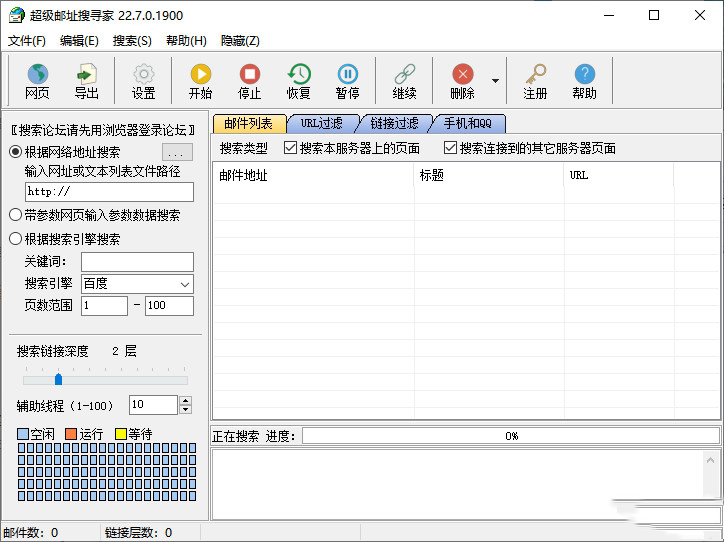This screenshot has height=542, width=724.
Task: Expand the 搜索引擎 百度 dropdown
Action: pos(184,284)
